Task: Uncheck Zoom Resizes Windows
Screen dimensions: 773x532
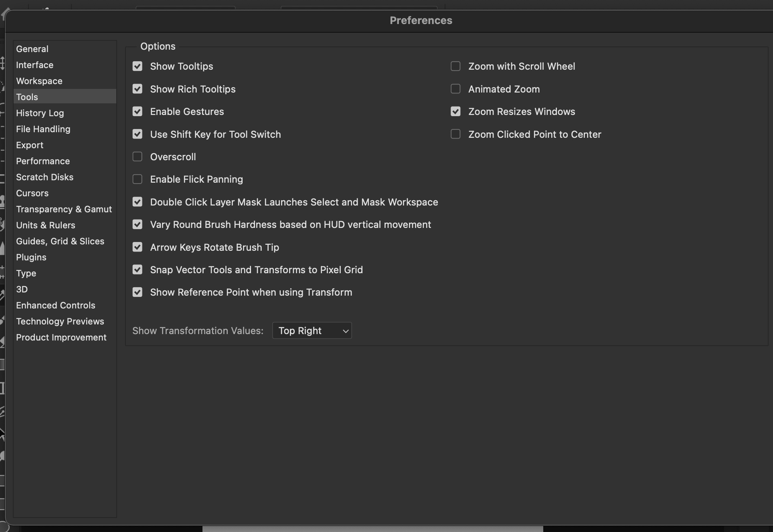Action: (455, 112)
